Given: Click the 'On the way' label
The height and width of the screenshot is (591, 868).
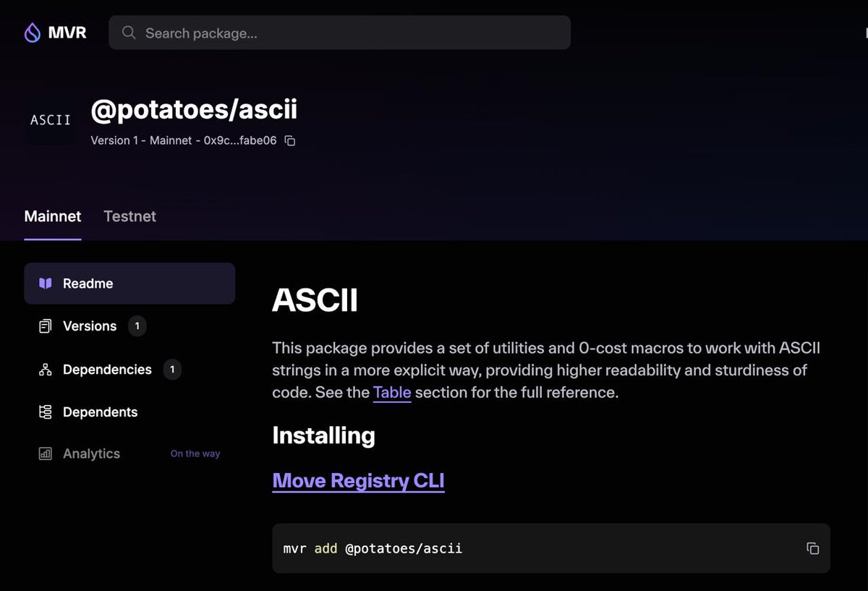Looking at the screenshot, I should [195, 454].
